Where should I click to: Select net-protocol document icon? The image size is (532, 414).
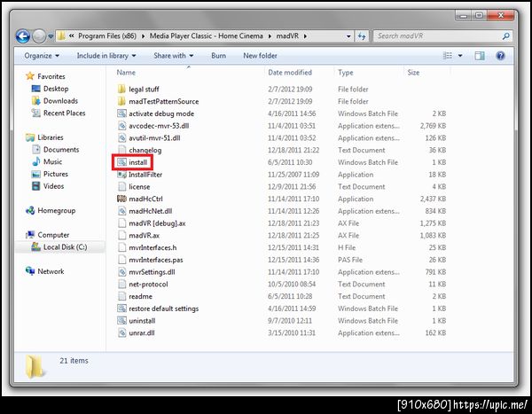click(121, 285)
